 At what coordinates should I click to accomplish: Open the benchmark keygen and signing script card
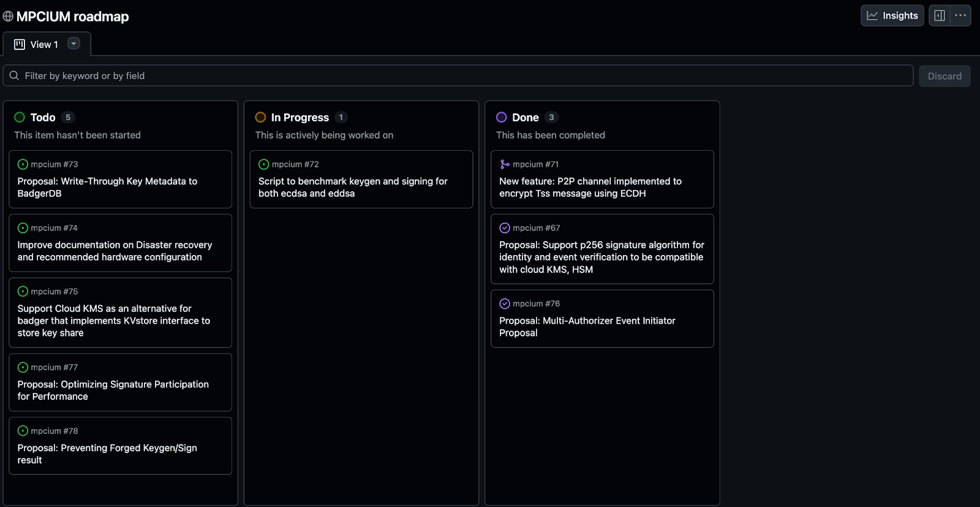(x=353, y=187)
